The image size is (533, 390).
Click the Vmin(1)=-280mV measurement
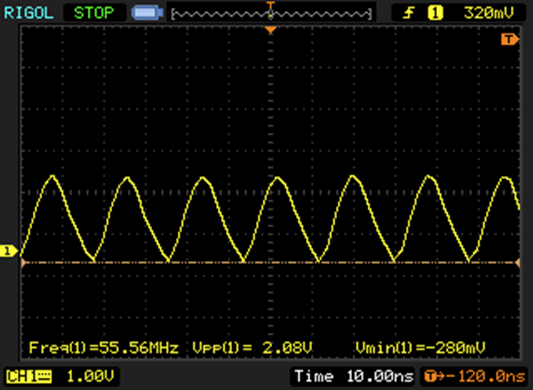tap(420, 348)
